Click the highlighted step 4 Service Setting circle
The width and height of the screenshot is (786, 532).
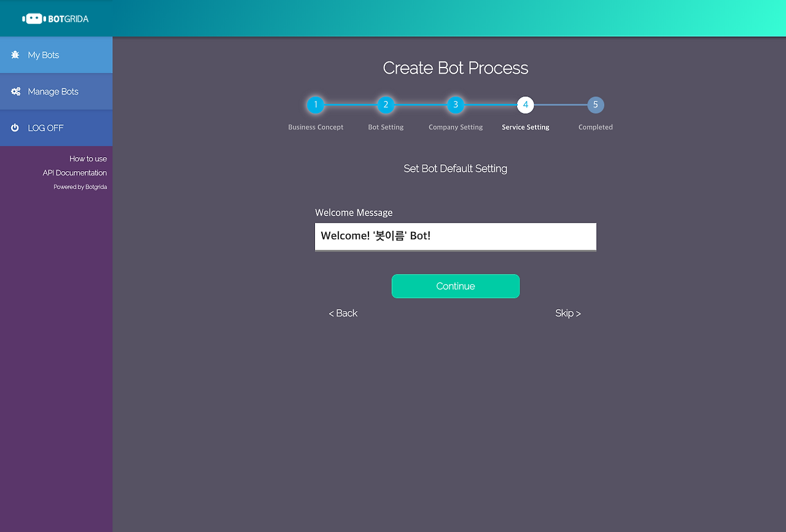[525, 104]
